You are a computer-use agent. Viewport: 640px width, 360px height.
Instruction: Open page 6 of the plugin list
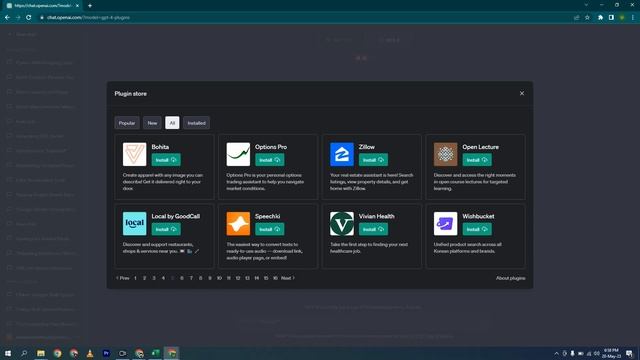point(182,278)
